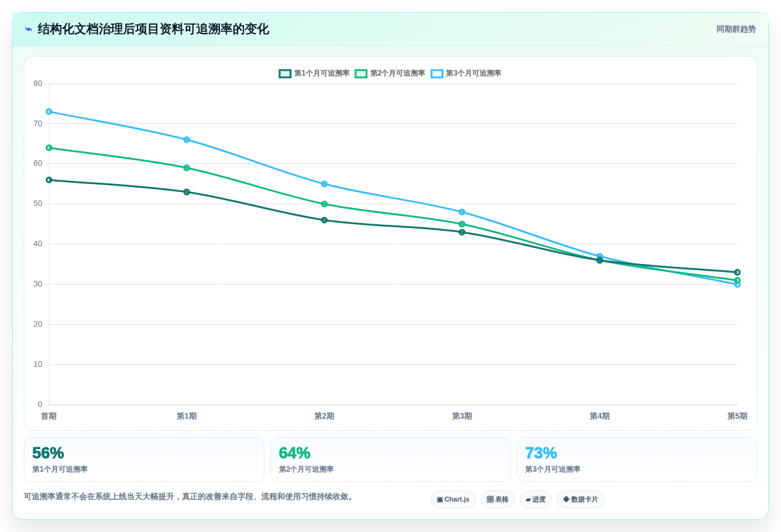
Task: Click the 80 y-axis tick label
Action: pyautogui.click(x=38, y=83)
